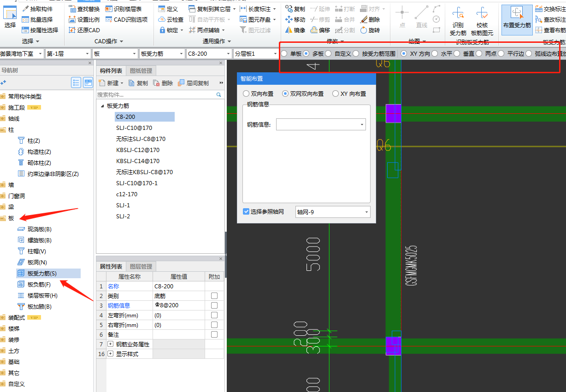
Task: Switch to the 构件列表 tab
Action: coord(111,71)
